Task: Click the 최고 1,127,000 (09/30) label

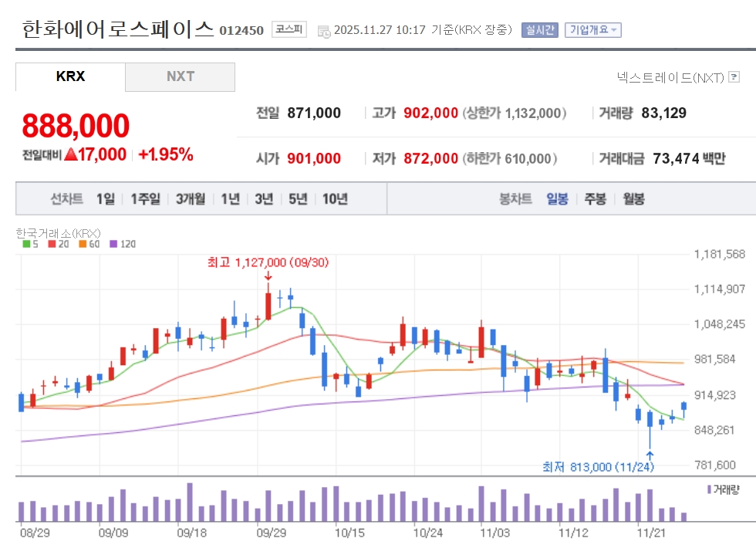Action: tap(268, 262)
